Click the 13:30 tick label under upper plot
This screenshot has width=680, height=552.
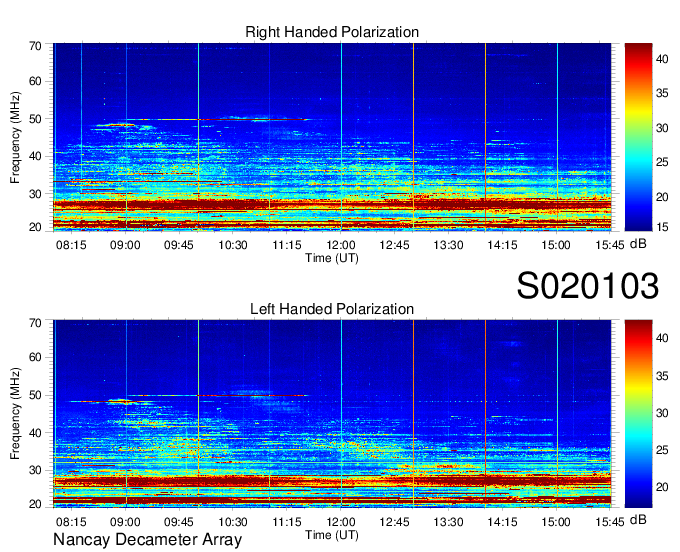click(448, 245)
